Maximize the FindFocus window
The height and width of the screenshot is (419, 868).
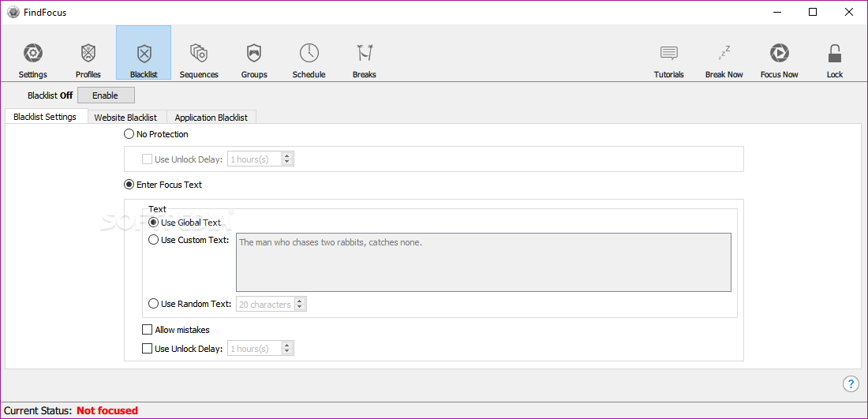pyautogui.click(x=813, y=12)
